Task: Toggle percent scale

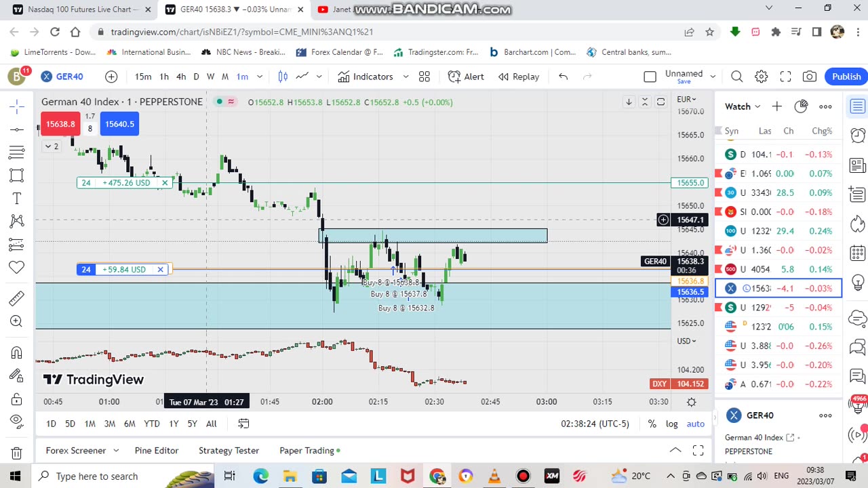Action: point(652,424)
